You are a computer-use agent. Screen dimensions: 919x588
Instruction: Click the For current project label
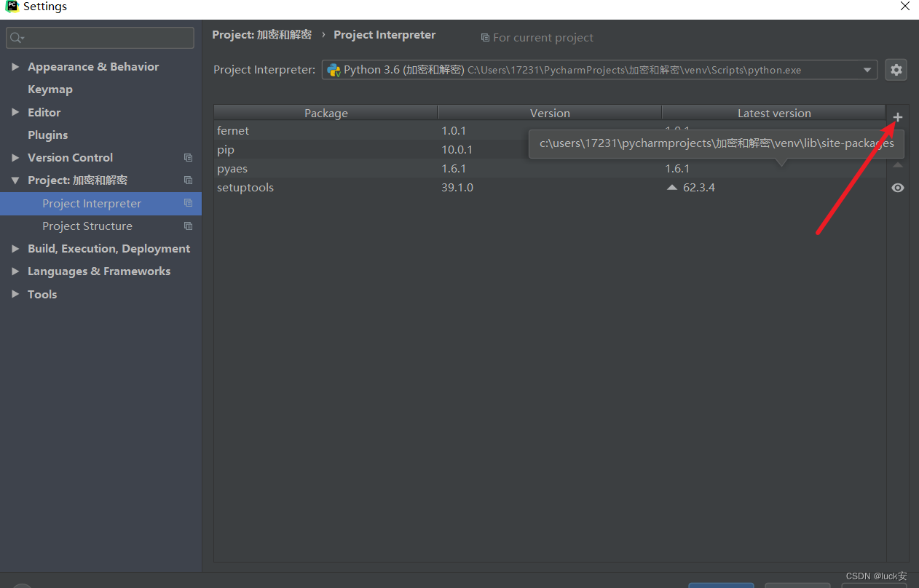(x=543, y=38)
